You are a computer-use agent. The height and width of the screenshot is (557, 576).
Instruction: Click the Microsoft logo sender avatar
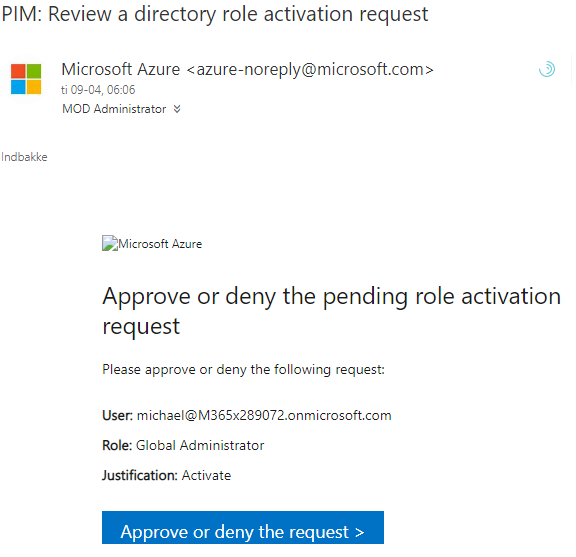[x=26, y=79]
